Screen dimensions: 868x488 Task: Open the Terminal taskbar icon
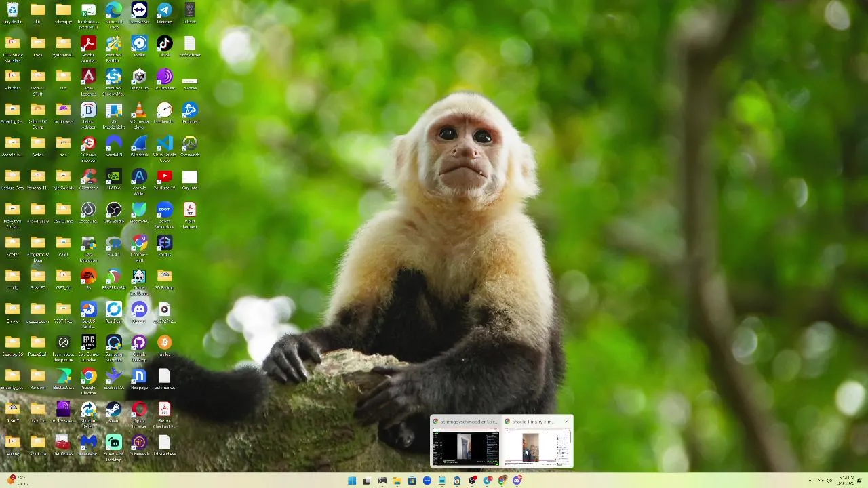click(x=382, y=481)
